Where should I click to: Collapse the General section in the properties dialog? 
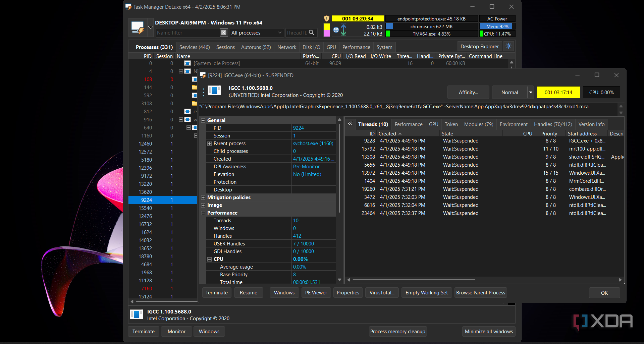click(203, 120)
